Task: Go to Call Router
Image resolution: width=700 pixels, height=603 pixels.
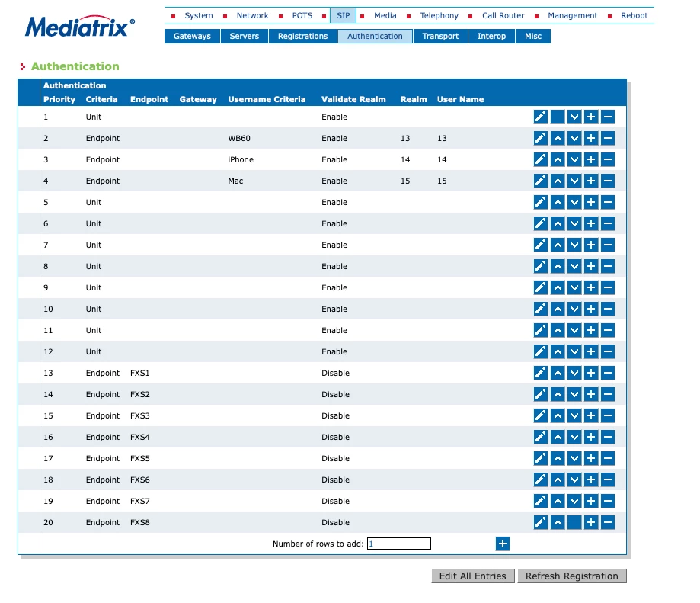Action: pos(503,16)
